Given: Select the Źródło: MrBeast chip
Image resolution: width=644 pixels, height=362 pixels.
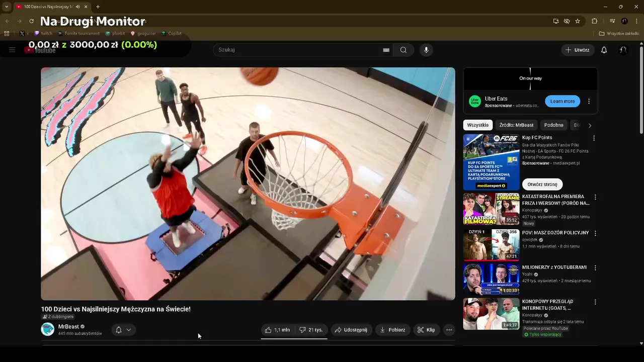Looking at the screenshot, I should [x=516, y=125].
